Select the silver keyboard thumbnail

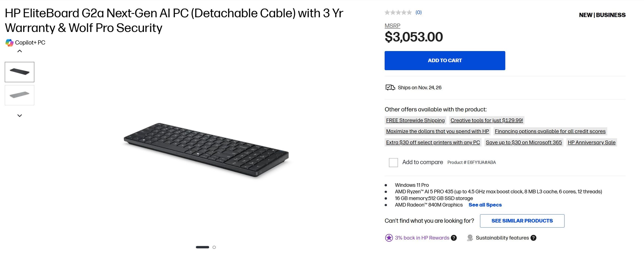(20, 95)
